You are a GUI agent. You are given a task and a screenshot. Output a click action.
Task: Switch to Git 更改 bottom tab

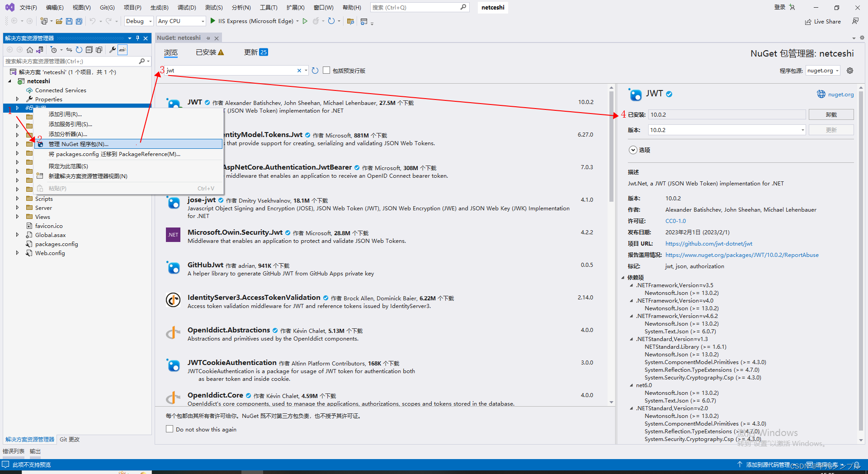click(x=70, y=439)
